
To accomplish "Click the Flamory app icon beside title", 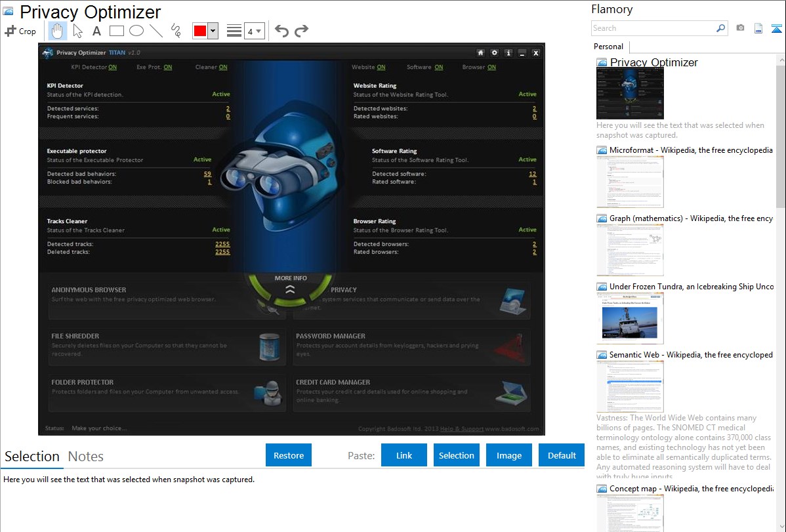I will click(8, 12).
